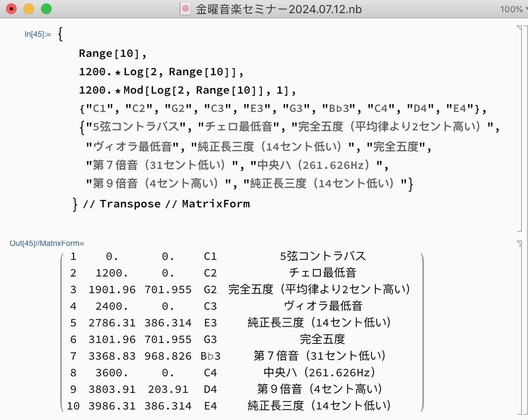This screenshot has width=528, height=420.
Task: Open the 100% magnification dropdown
Action: [x=512, y=9]
